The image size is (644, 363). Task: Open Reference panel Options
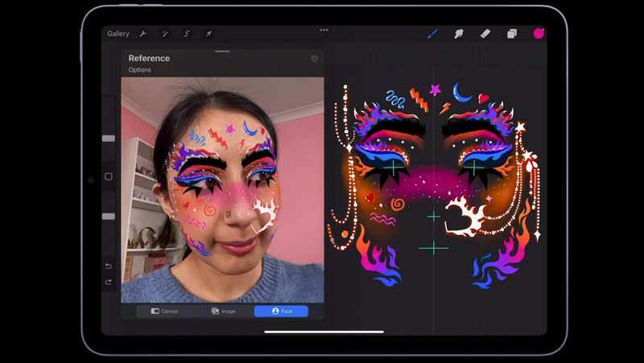pos(139,70)
